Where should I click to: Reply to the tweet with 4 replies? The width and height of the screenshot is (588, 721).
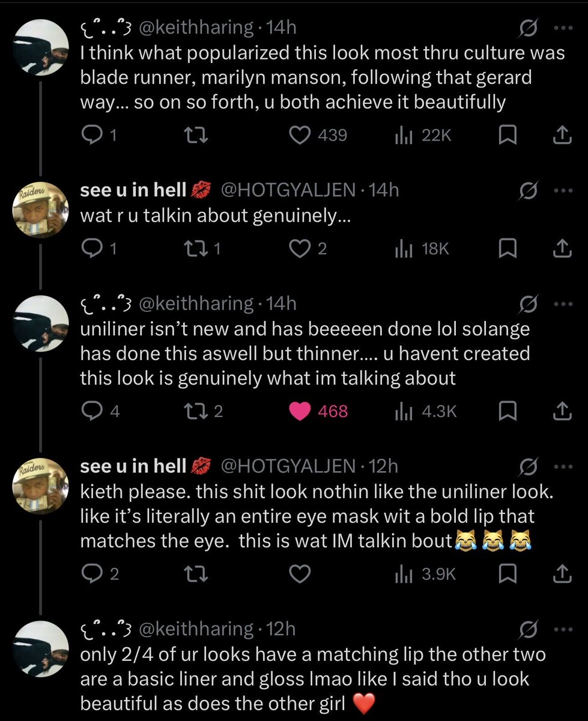point(101,411)
